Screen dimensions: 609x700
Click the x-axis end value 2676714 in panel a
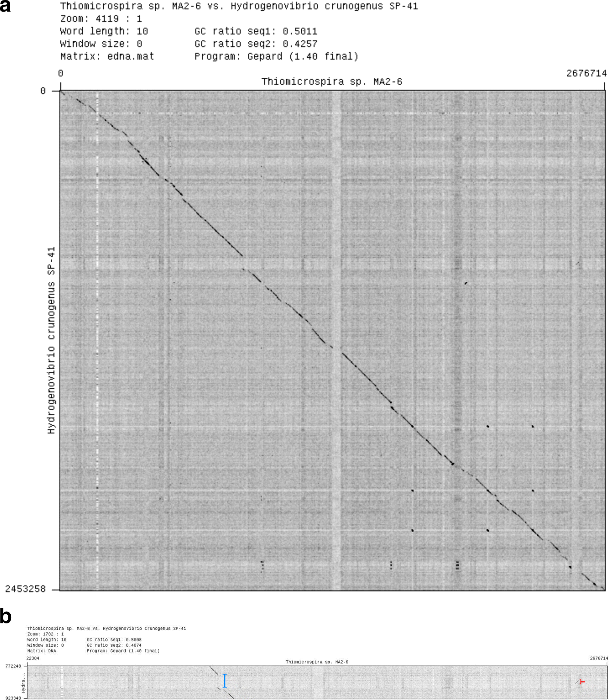586,73
